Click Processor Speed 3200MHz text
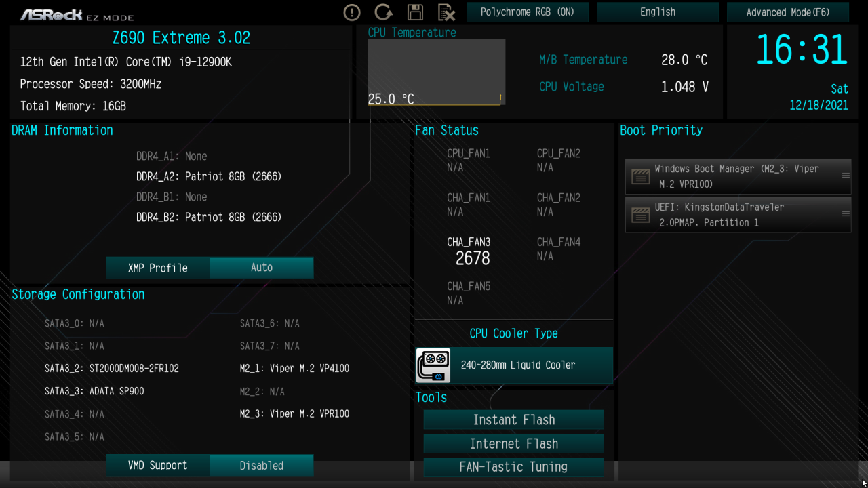The image size is (868, 488). point(91,84)
